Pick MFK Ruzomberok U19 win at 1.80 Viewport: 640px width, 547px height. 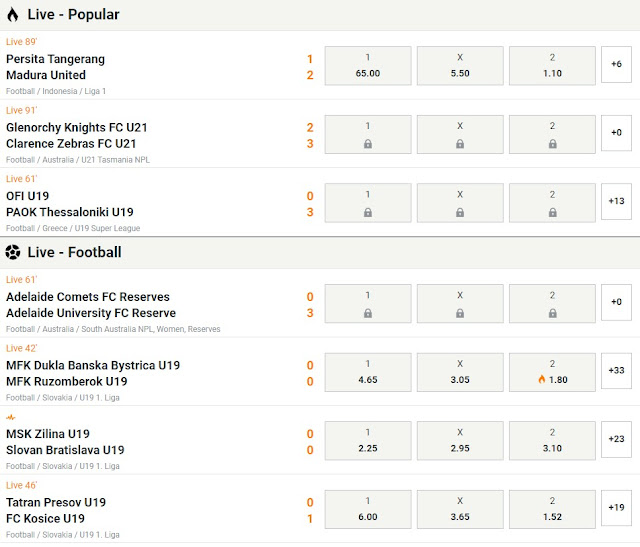tap(552, 372)
